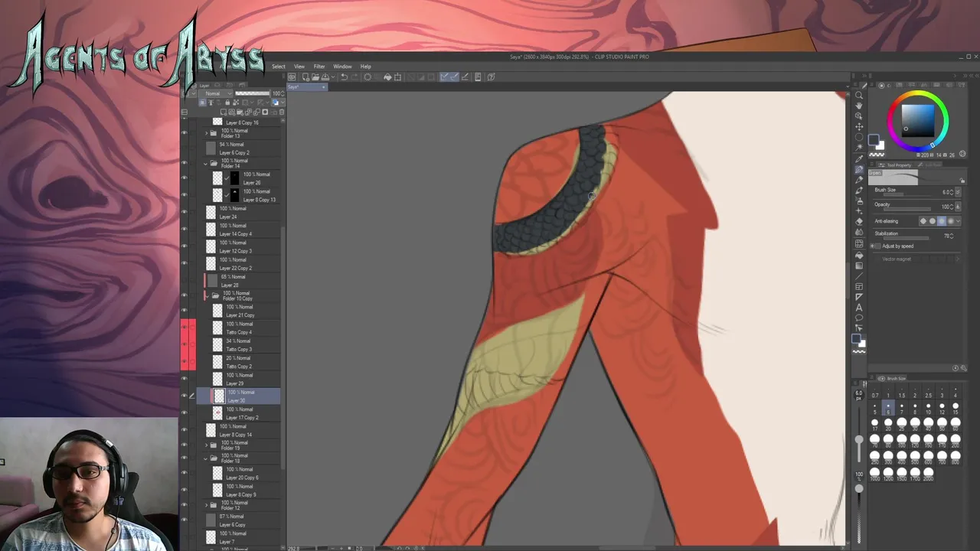Collapse Folder 18 in layer list
Viewport: 980px width, 551px height.
point(205,458)
